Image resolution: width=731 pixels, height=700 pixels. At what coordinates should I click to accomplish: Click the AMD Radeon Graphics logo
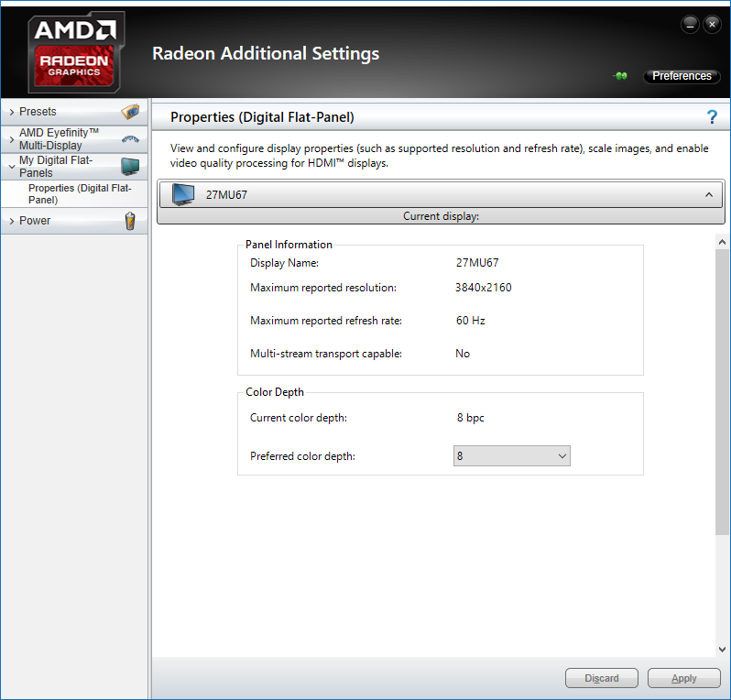coord(76,52)
